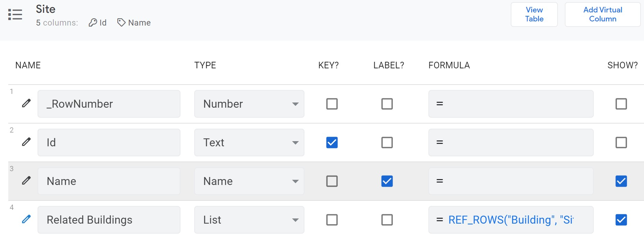Viewport: 644px width, 235px height.
Task: Toggle SHOW off for Related Buildings
Action: (x=621, y=220)
